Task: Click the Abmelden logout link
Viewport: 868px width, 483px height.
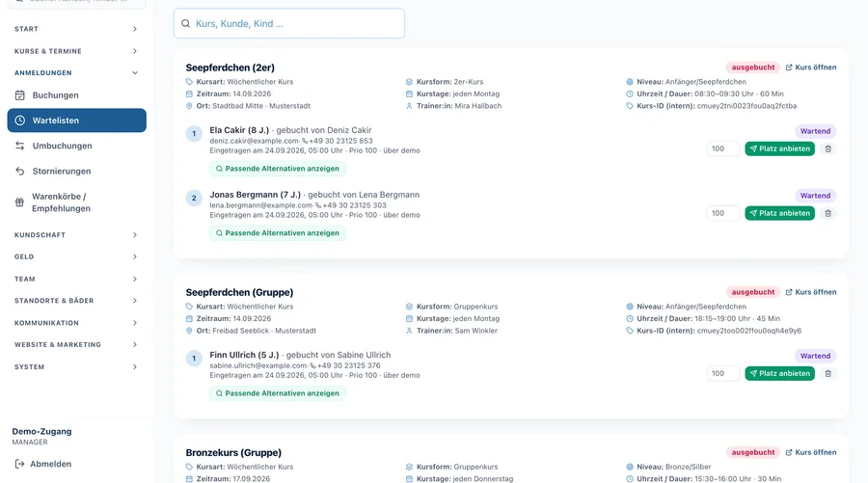Action: click(43, 464)
